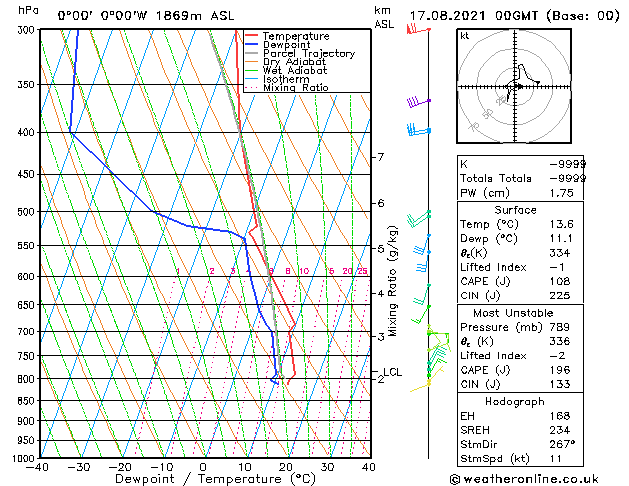Click the K index value -9999
This screenshot has height=486, width=629.
pyautogui.click(x=567, y=164)
